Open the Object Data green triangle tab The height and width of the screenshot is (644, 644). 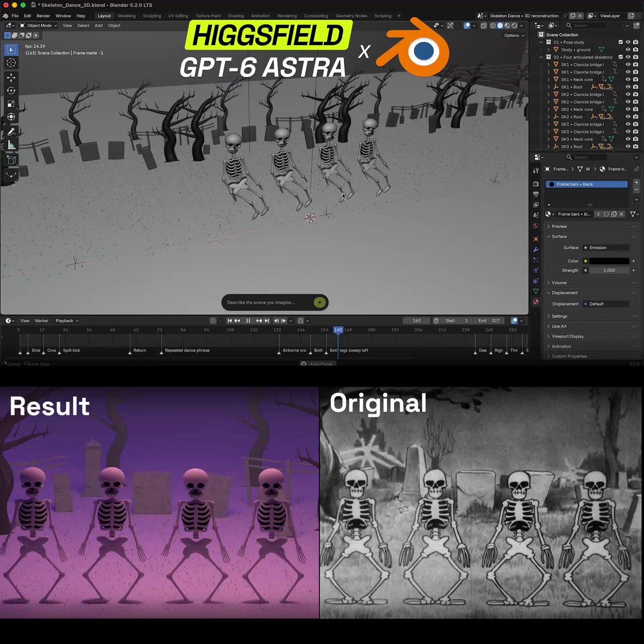click(536, 291)
